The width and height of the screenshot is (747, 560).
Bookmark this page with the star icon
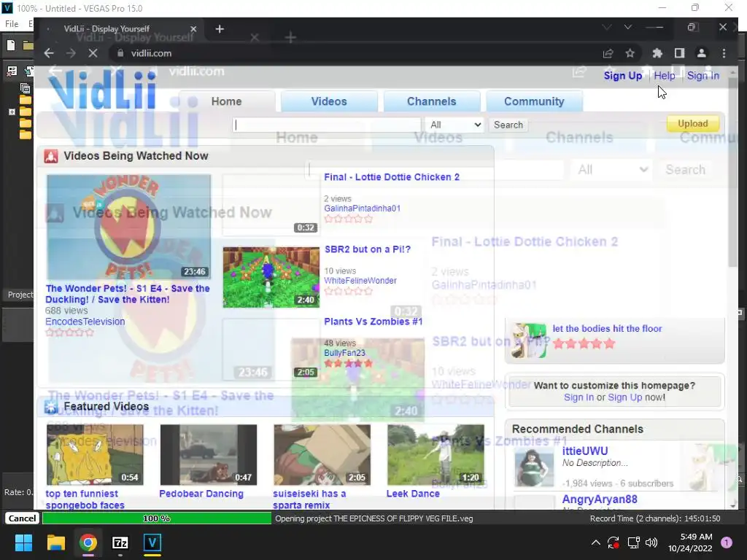point(630,53)
